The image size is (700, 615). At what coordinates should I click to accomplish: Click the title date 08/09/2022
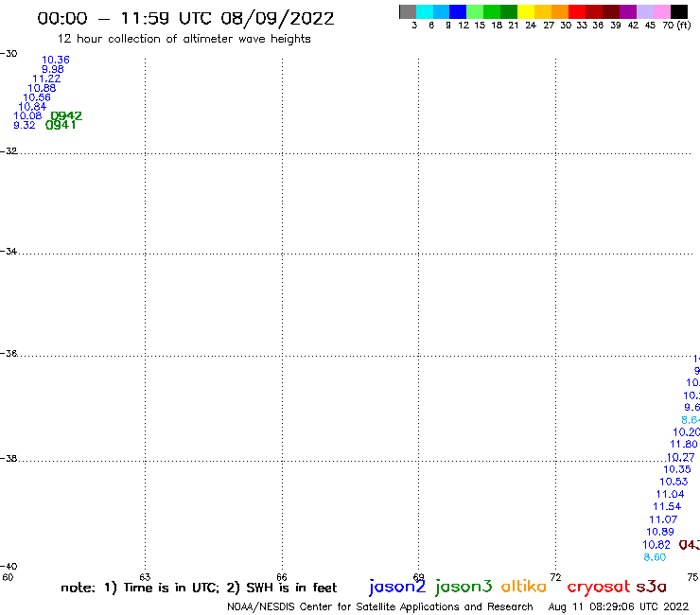[x=277, y=19]
